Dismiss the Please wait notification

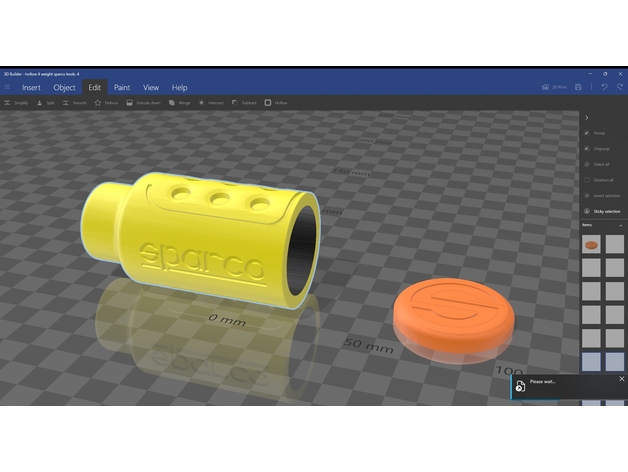[x=621, y=379]
